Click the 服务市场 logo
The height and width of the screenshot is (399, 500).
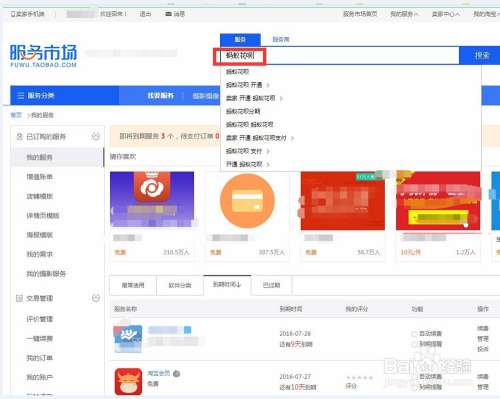pyautogui.click(x=43, y=56)
